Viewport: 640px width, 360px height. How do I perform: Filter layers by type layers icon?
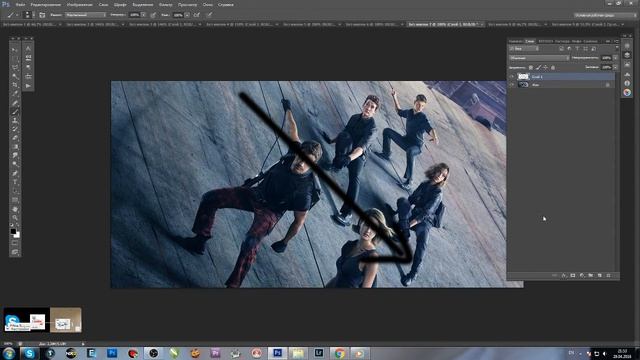click(x=577, y=49)
